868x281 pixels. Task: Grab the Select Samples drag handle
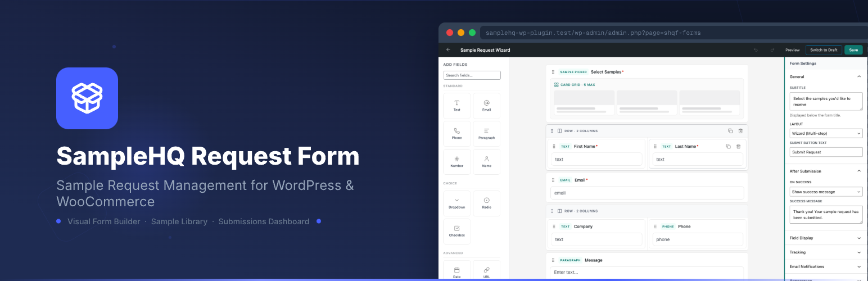point(553,72)
